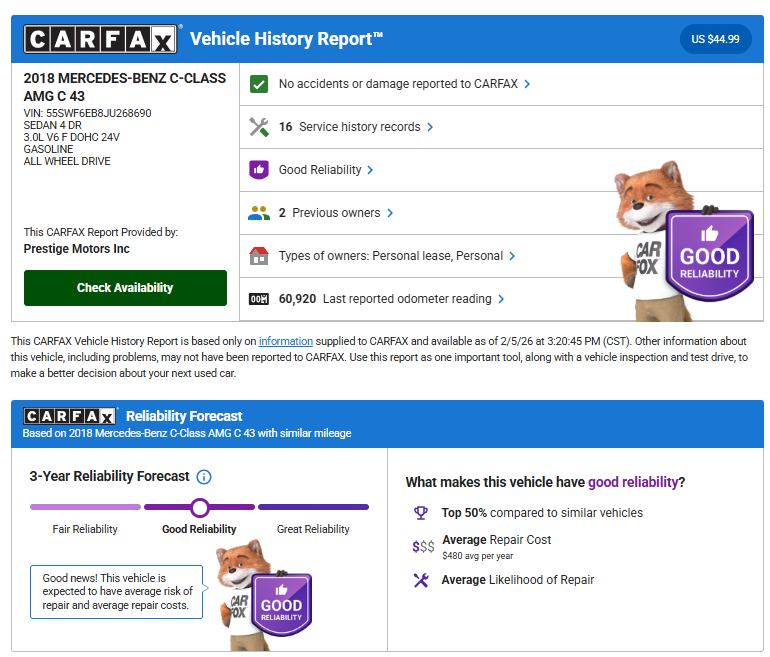Image resolution: width=770 pixels, height=657 pixels.
Task: Follow the 'information' hyperlink in disclaimer
Action: [x=286, y=341]
